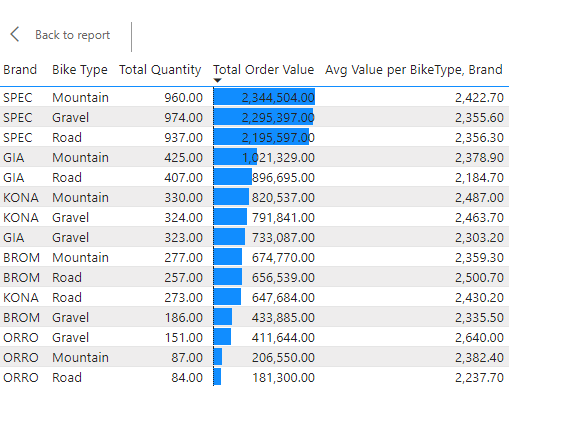Viewport: 572px width, 437px height.
Task: Click the quantity value 151.00
Action: [183, 338]
